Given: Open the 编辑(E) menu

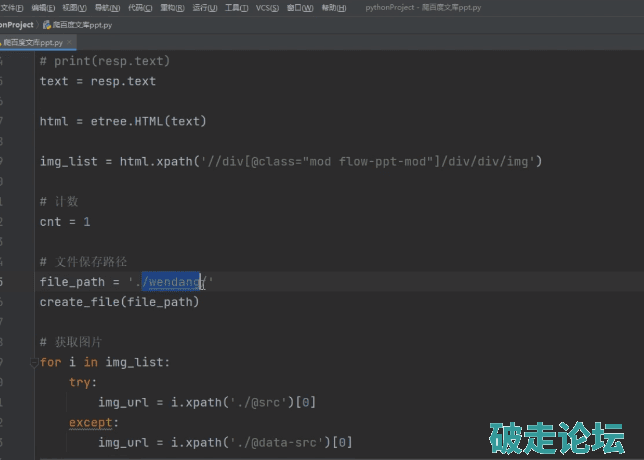Looking at the screenshot, I should click(43, 7).
